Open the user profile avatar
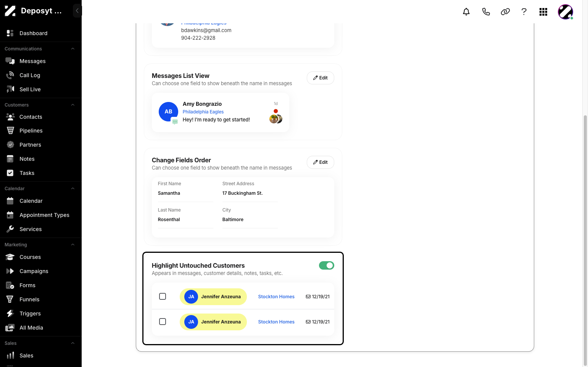 tap(565, 12)
